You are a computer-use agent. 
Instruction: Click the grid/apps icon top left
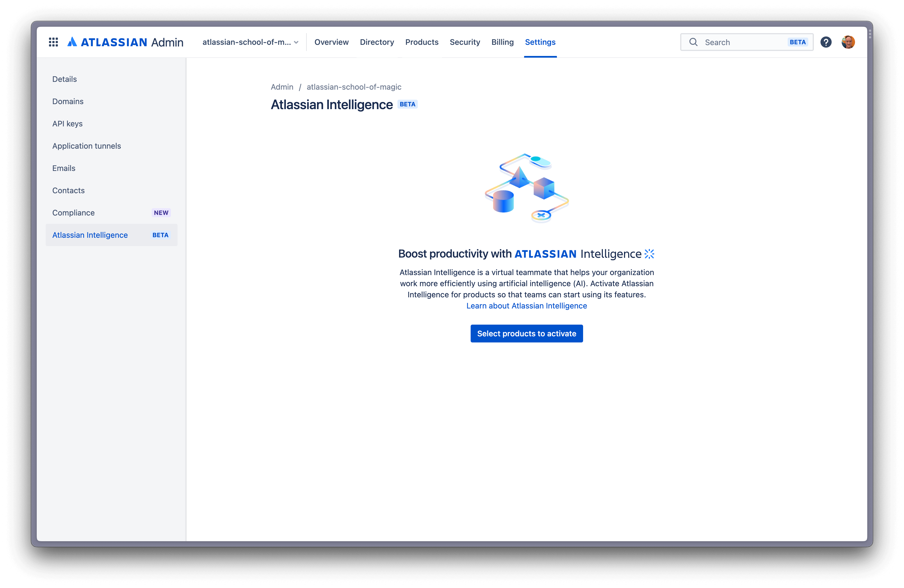click(x=53, y=41)
